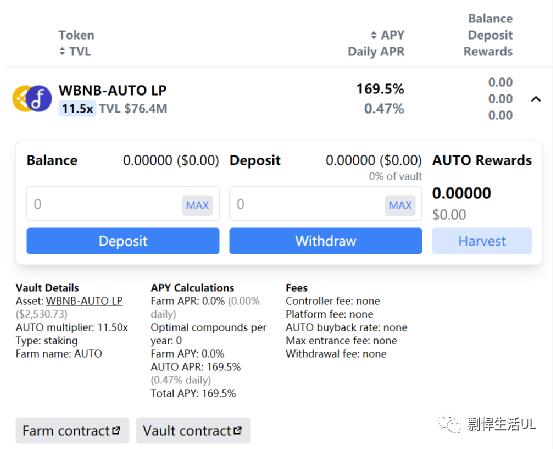Image resolution: width=553 pixels, height=449 pixels.
Task: Open the Vault contract link
Action: 193,431
